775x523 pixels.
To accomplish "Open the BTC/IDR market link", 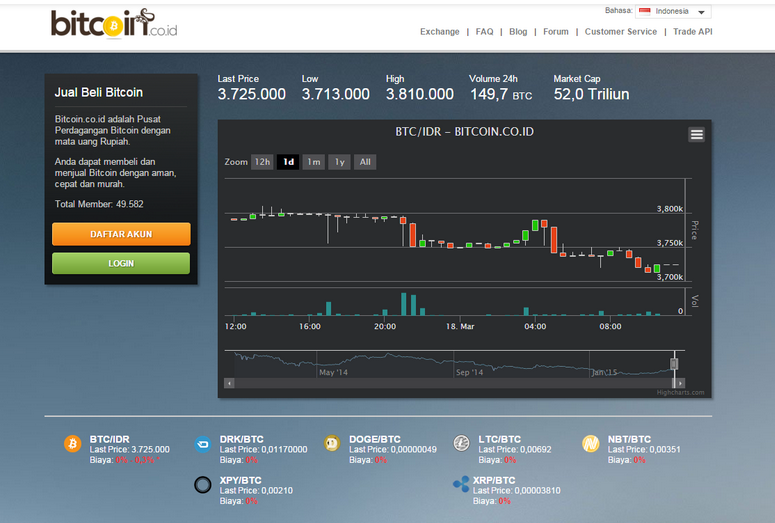I will 109,439.
